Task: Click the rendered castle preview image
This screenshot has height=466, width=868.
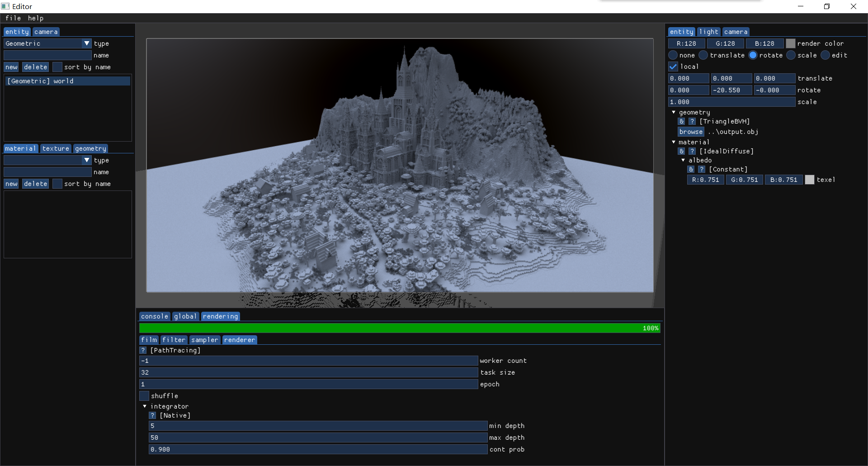Action: click(400, 165)
